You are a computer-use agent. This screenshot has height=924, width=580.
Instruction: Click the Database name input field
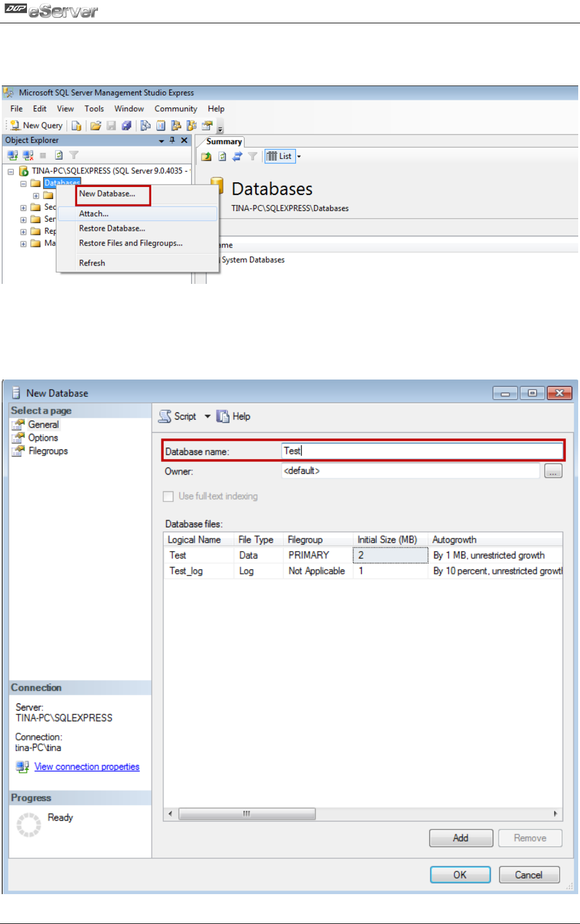(422, 451)
